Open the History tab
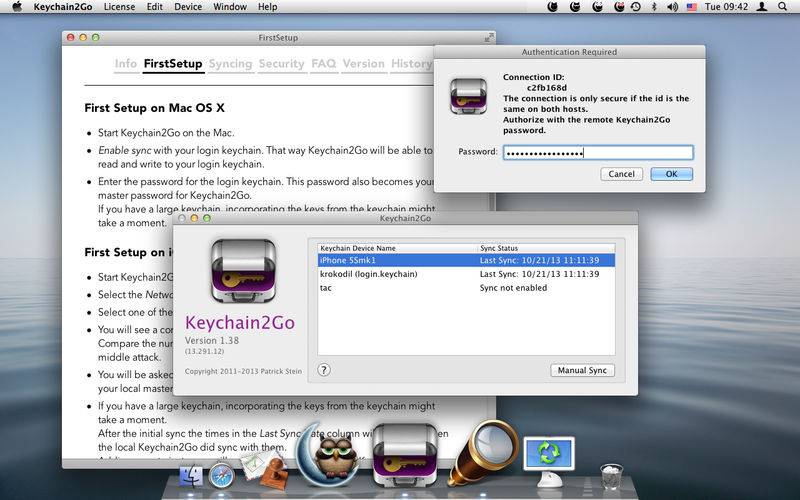Screen dimensions: 800x500 tap(411, 64)
